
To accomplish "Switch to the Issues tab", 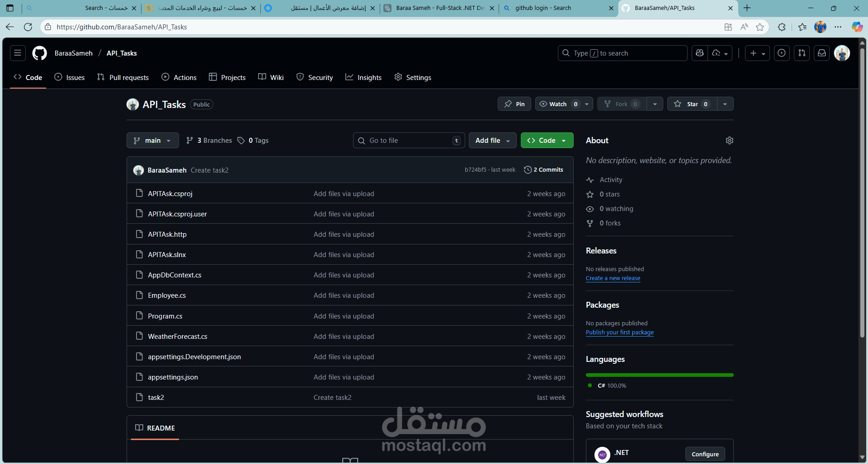I will tap(70, 77).
